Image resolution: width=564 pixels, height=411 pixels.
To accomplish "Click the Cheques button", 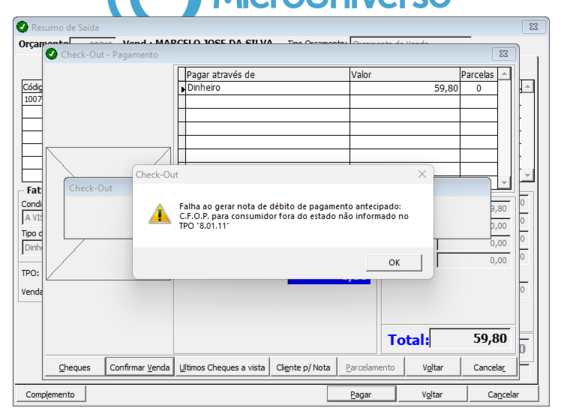I will [x=75, y=367].
